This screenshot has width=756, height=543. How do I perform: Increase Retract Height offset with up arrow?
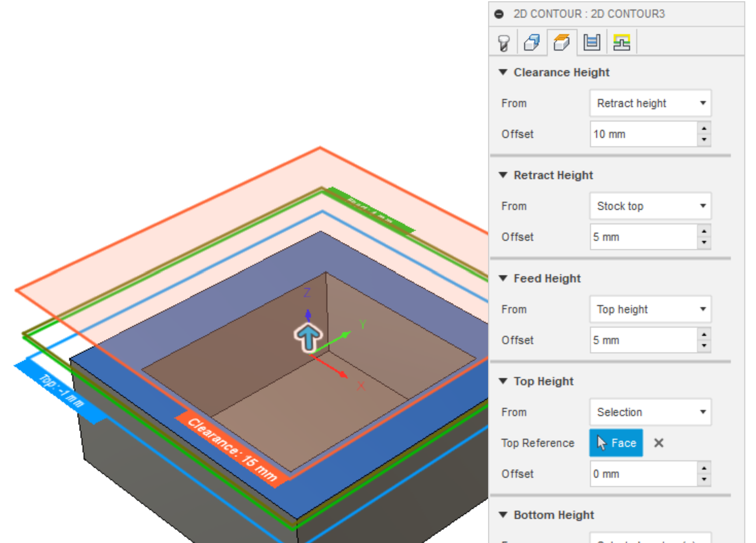point(704,231)
